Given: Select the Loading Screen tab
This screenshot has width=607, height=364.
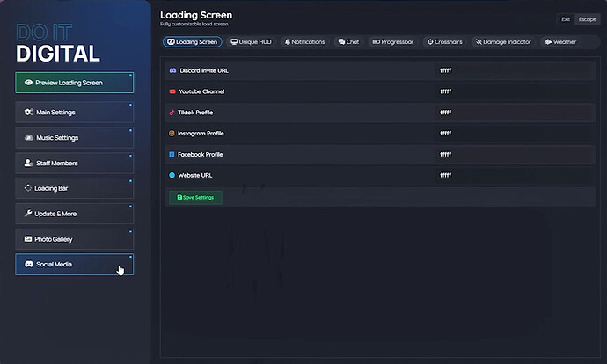Looking at the screenshot, I should (x=193, y=42).
